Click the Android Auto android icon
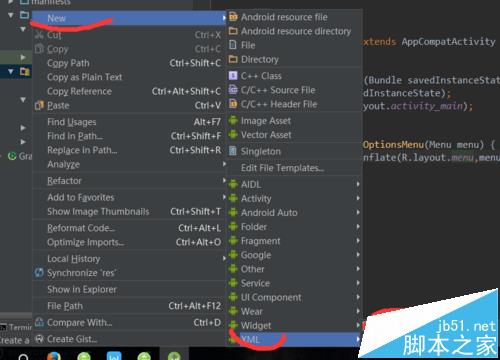 (233, 212)
